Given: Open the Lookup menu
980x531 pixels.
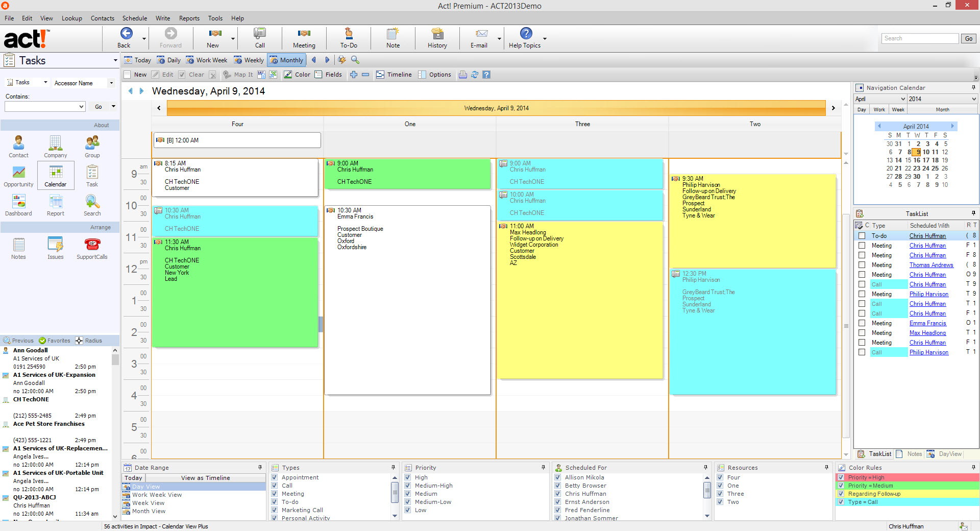Looking at the screenshot, I should (x=72, y=18).
